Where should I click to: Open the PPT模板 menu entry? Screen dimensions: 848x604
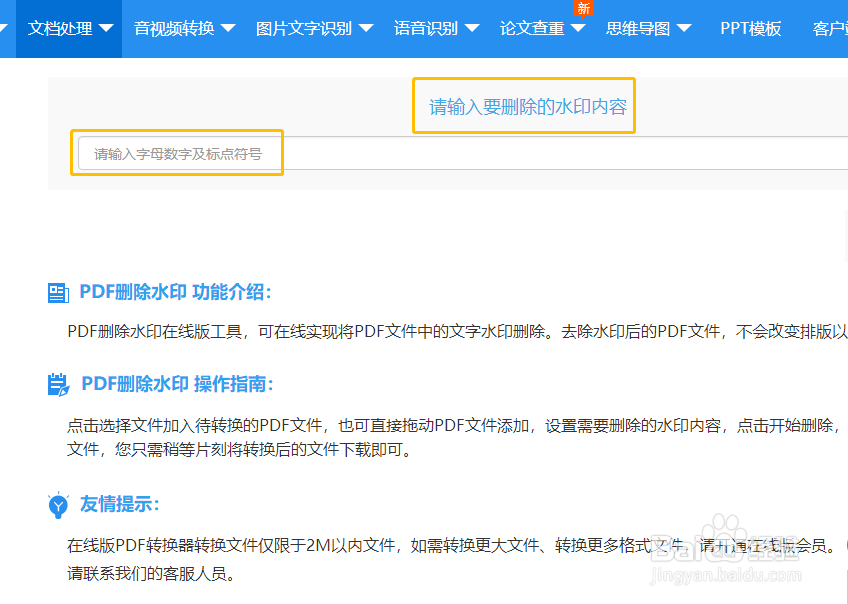point(750,29)
